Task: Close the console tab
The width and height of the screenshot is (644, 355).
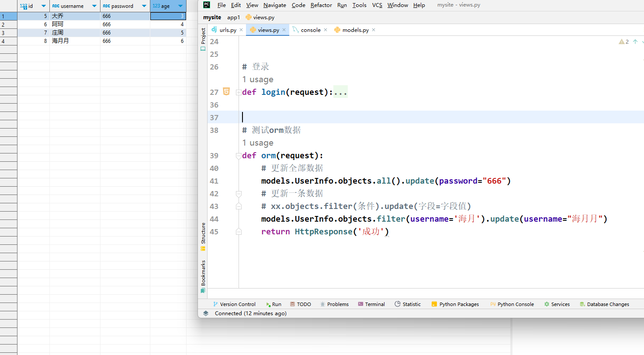Action: tap(325, 30)
